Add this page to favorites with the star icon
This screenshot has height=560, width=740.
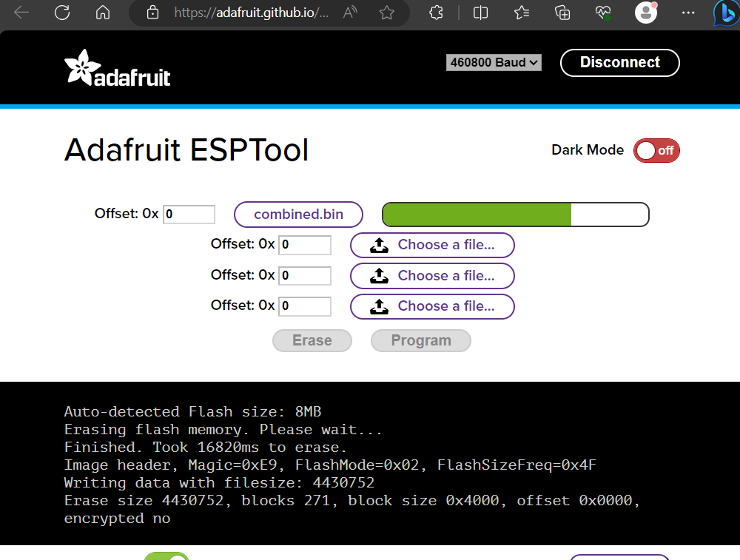pyautogui.click(x=386, y=13)
